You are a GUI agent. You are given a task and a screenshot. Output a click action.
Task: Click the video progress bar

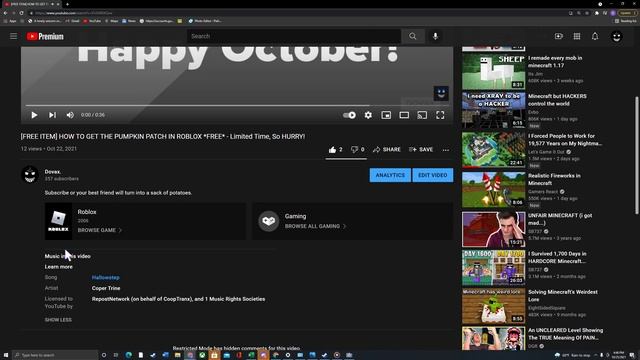237,105
